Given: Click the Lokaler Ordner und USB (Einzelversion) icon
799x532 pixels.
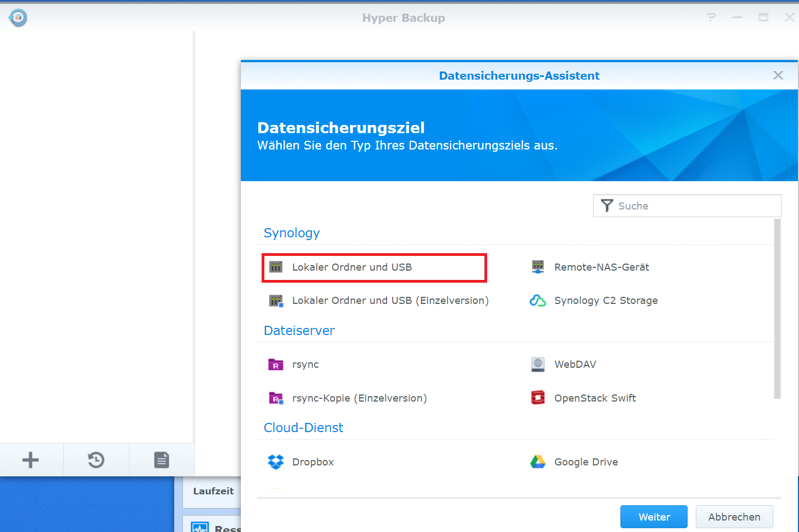Looking at the screenshot, I should pyautogui.click(x=276, y=301).
